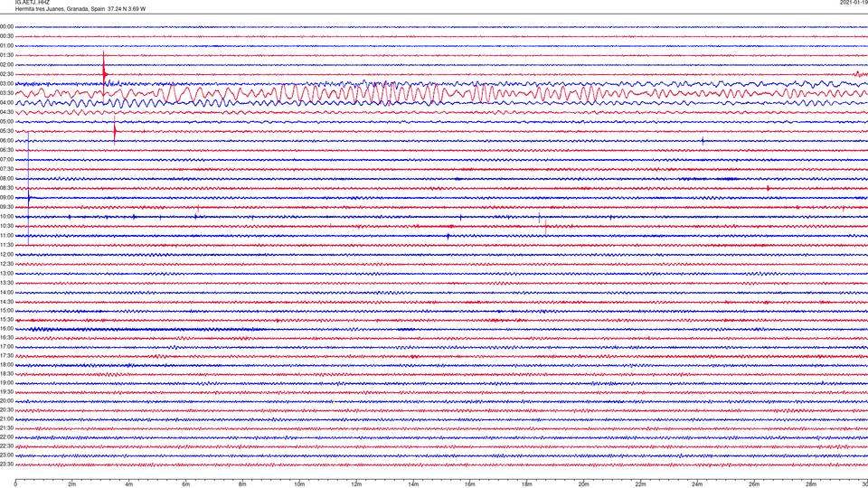Click the small blue spike near 24m on 06:00 trace
This screenshot has width=868, height=488.
703,141
